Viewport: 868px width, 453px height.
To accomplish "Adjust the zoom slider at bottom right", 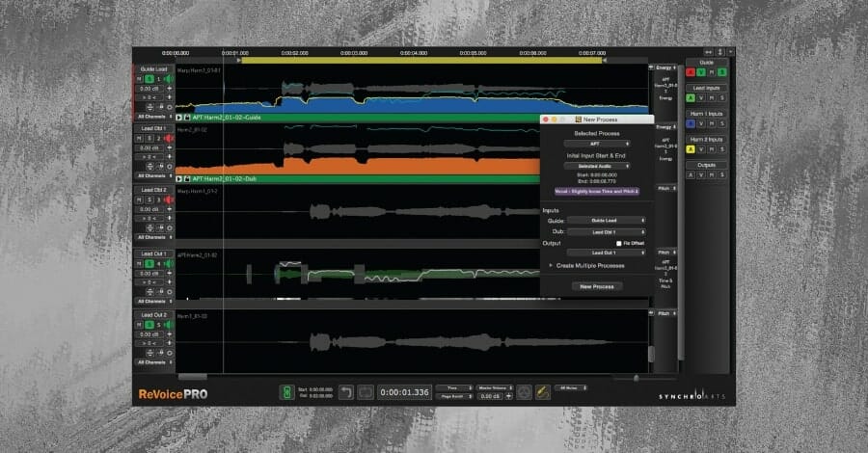I will (x=637, y=379).
